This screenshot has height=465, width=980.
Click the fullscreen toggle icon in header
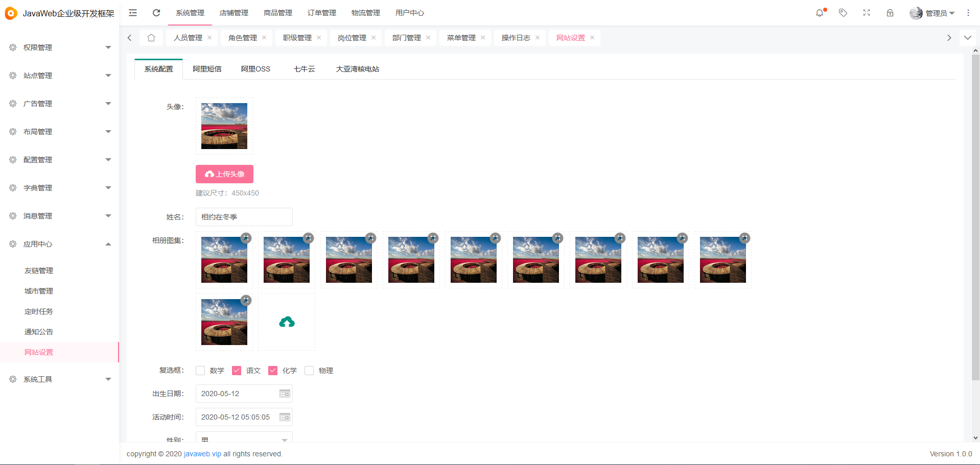(x=866, y=12)
